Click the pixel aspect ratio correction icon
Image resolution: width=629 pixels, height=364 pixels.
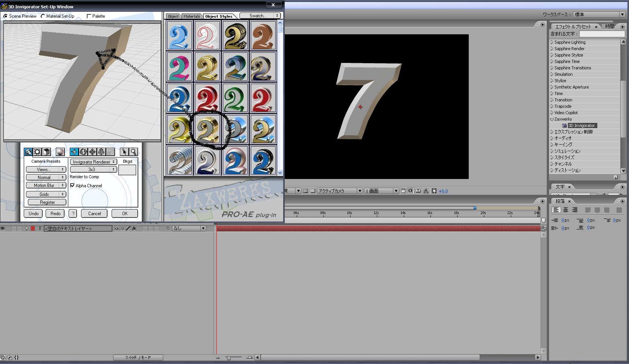click(x=403, y=191)
